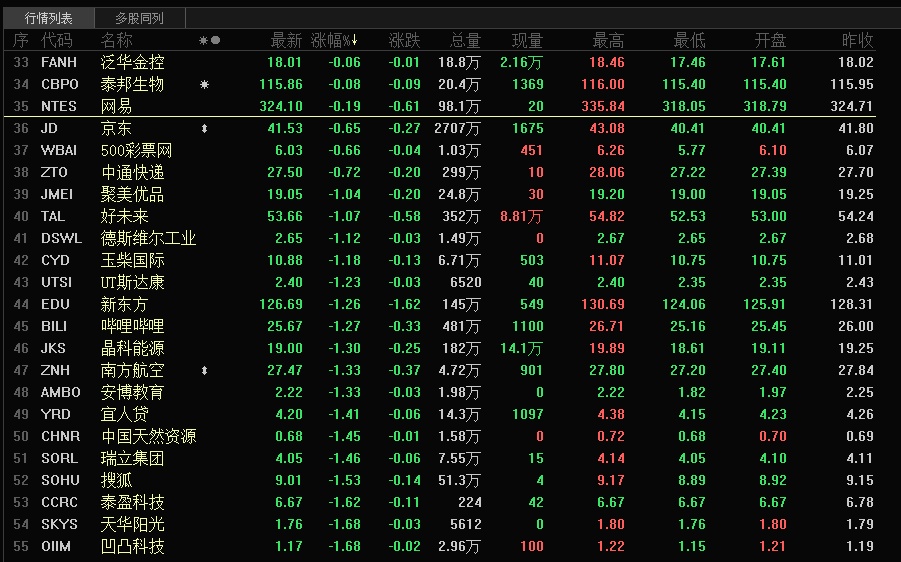Select the 500彩票网 stock name
The height and width of the screenshot is (562, 901).
coord(136,151)
